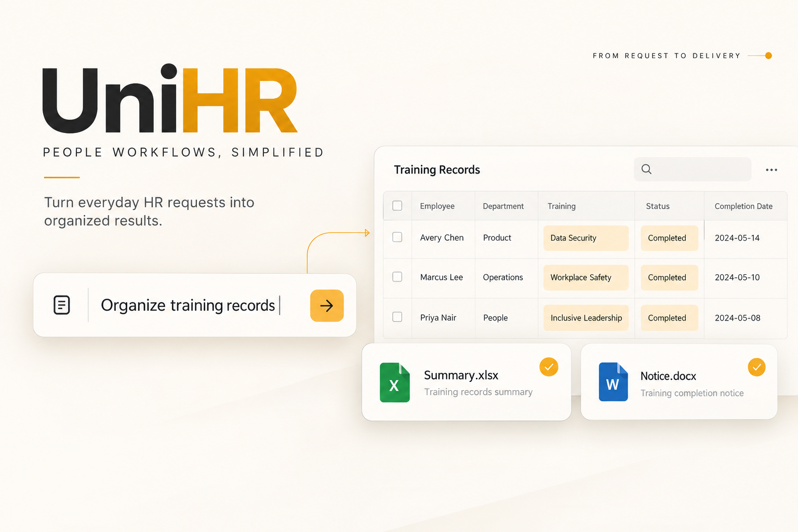Screen dimensions: 798x532
Task: Click the search magnifier in Training Records
Action: (646, 169)
